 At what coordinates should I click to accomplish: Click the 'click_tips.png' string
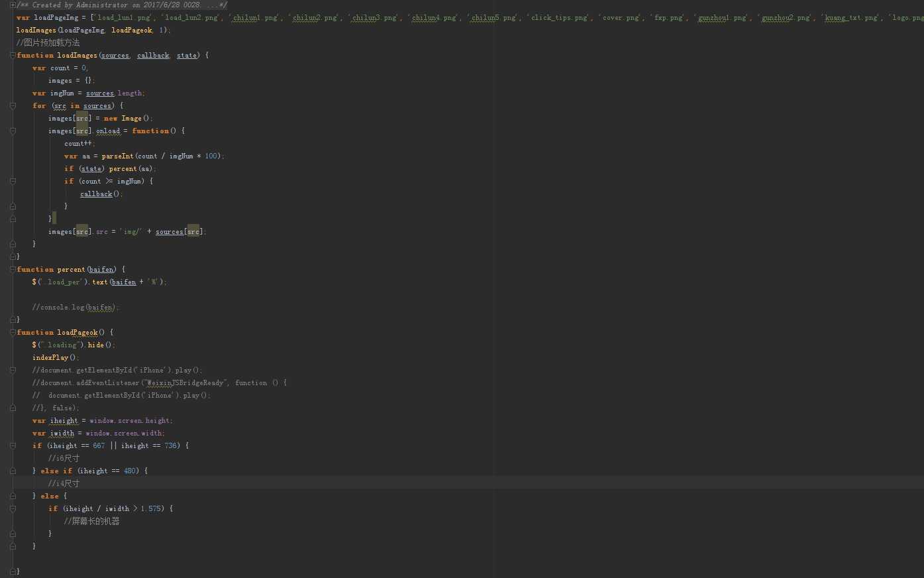point(559,17)
